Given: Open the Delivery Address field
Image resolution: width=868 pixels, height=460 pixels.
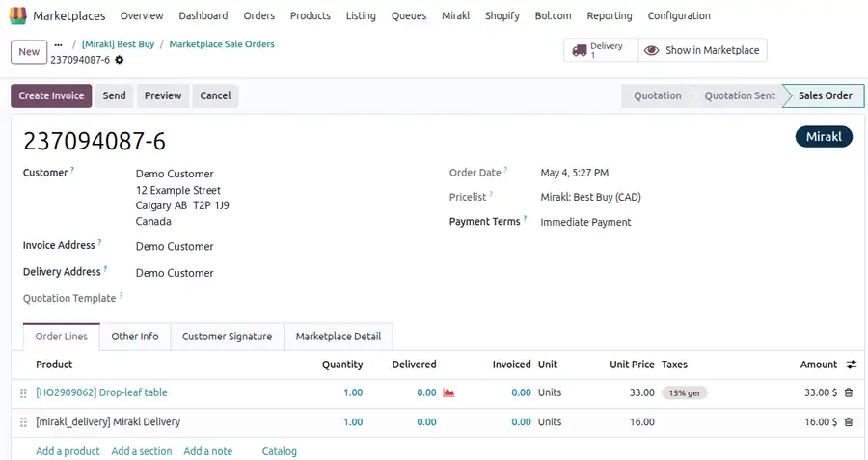Looking at the screenshot, I should (x=175, y=273).
